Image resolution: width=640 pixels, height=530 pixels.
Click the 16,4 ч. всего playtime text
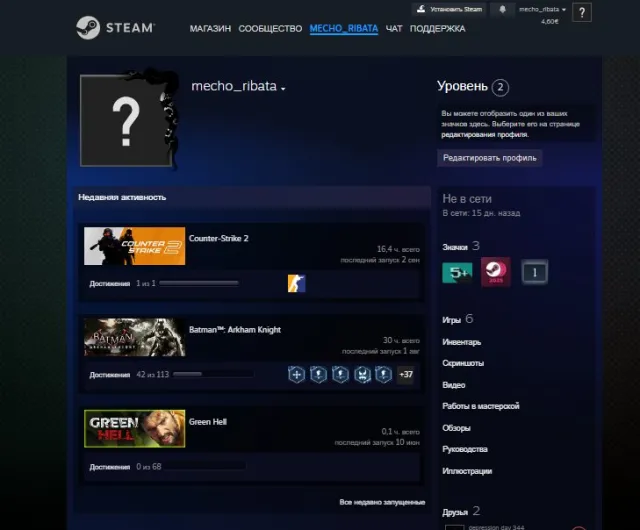[398, 249]
